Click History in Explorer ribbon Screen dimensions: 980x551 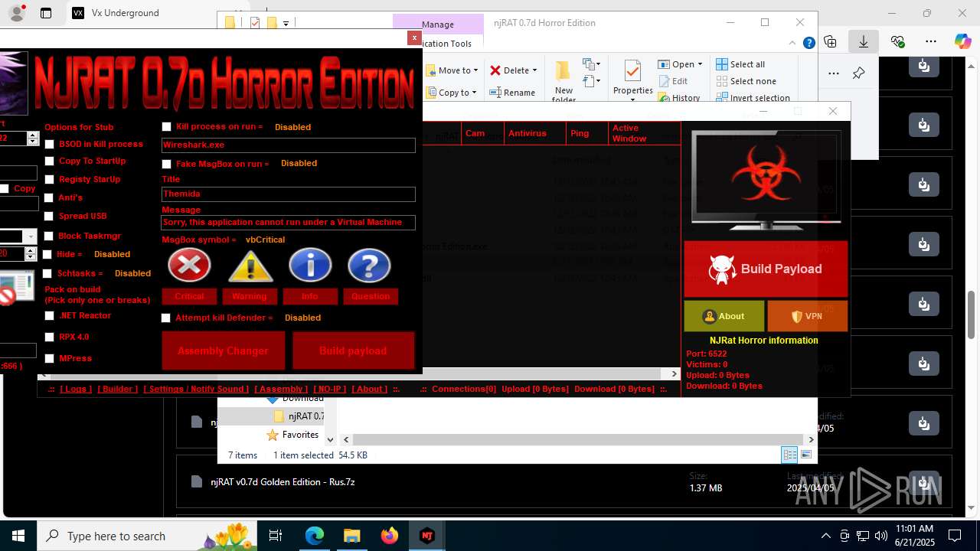(678, 98)
